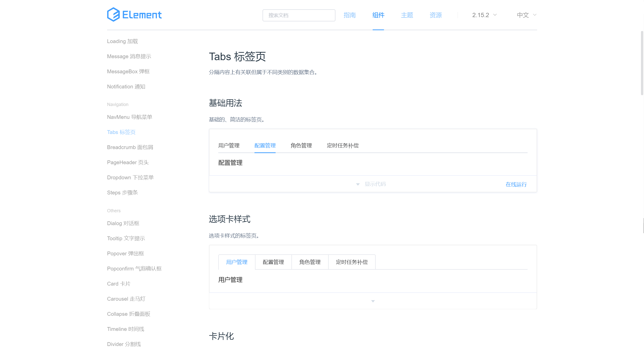Select the 组件 header menu item
Screen dimensions: 644x349
[x=378, y=15]
